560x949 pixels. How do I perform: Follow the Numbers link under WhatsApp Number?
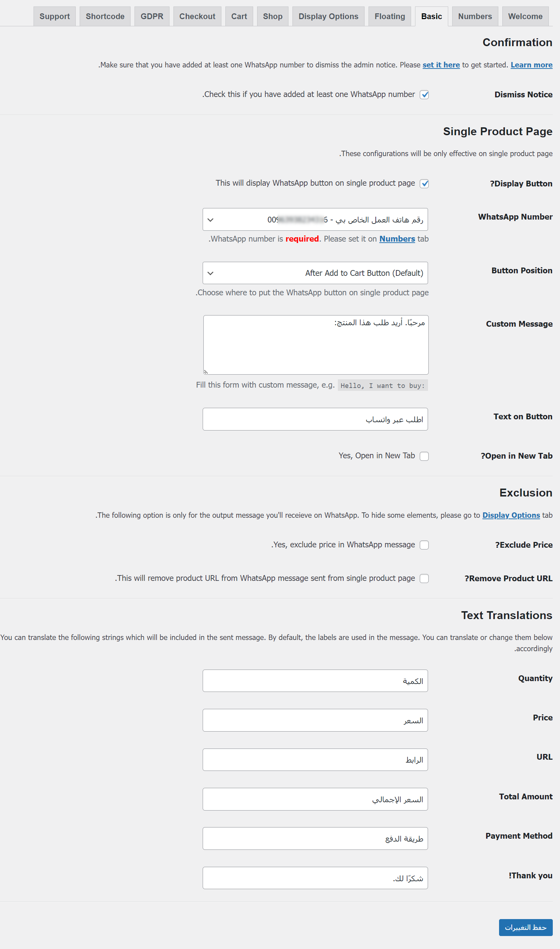pos(397,239)
